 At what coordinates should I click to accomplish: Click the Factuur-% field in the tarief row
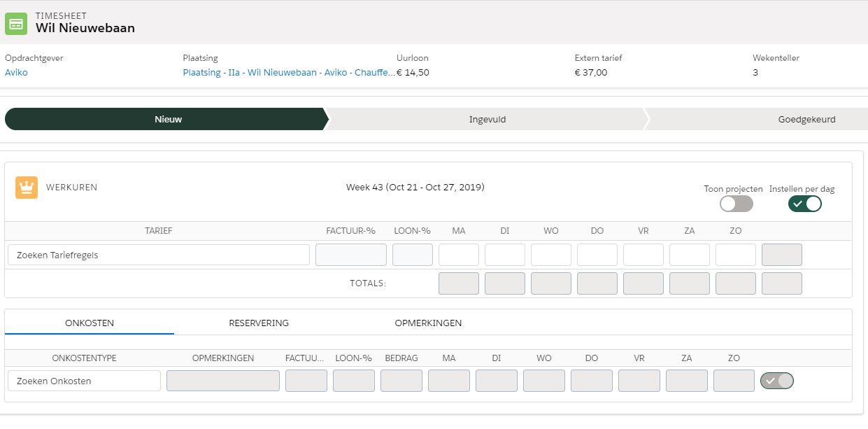pos(351,255)
